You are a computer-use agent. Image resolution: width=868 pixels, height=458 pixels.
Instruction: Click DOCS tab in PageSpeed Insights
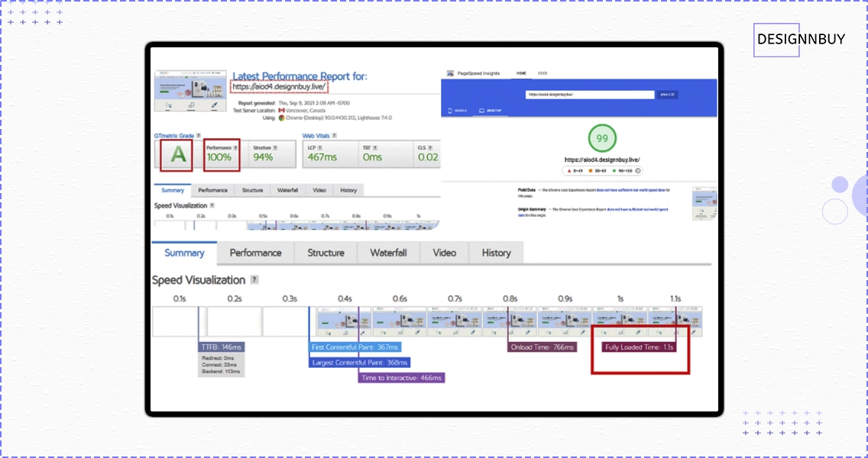[542, 73]
